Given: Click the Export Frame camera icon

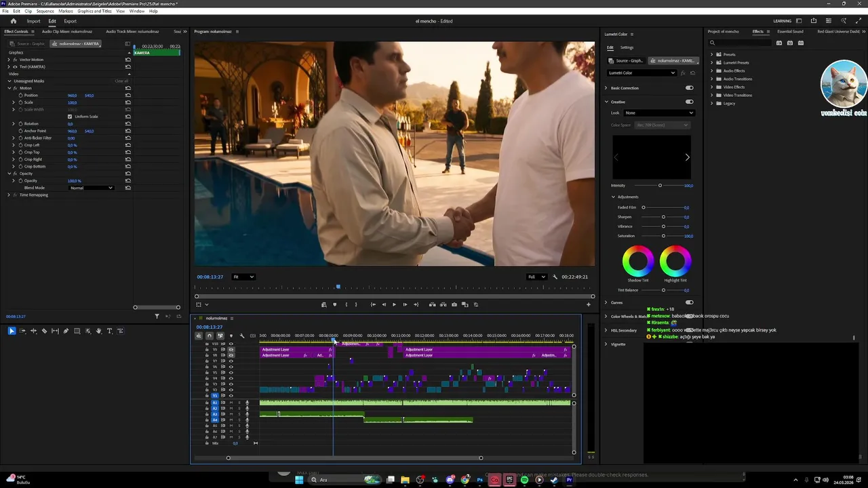Looking at the screenshot, I should tap(454, 304).
